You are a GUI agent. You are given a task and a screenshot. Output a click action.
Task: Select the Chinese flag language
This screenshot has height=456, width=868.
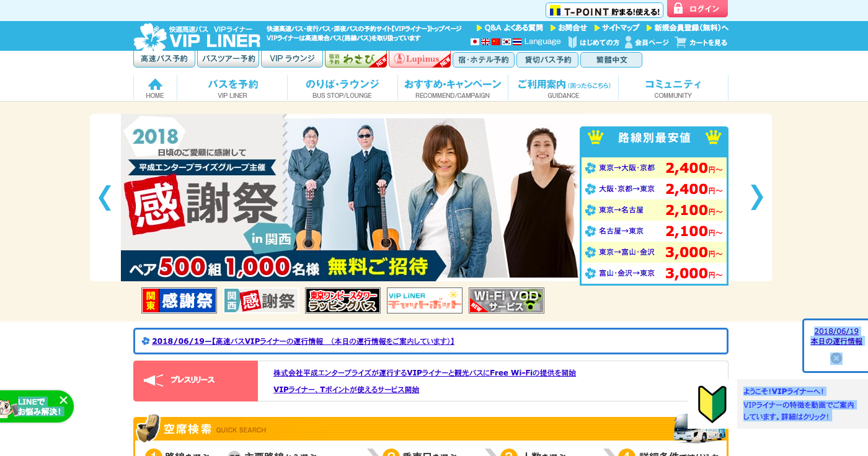pos(496,42)
